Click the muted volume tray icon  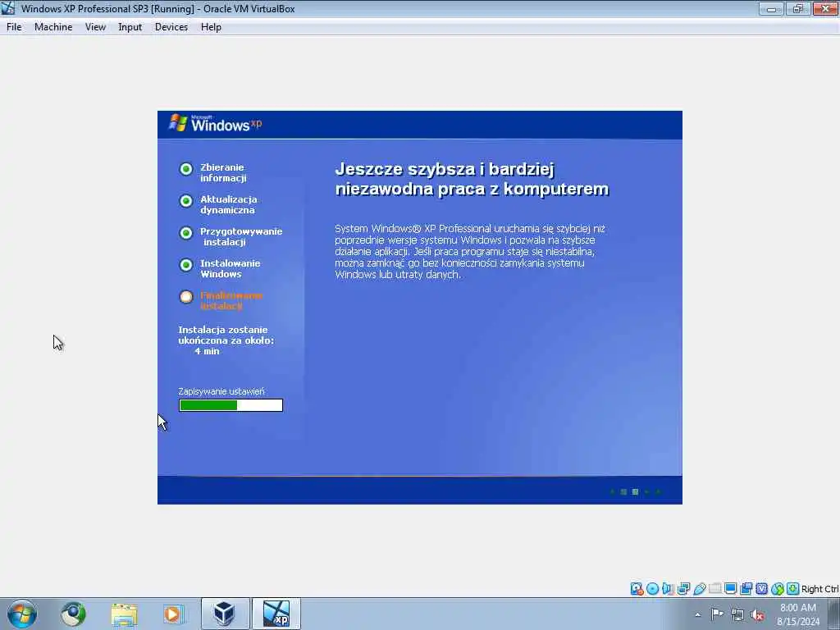point(757,614)
